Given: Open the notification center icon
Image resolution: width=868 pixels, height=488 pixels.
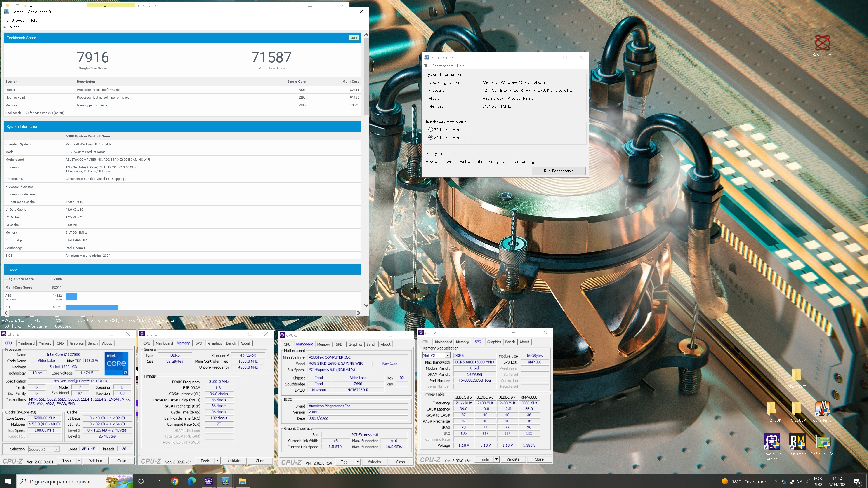Looking at the screenshot, I should [857, 481].
